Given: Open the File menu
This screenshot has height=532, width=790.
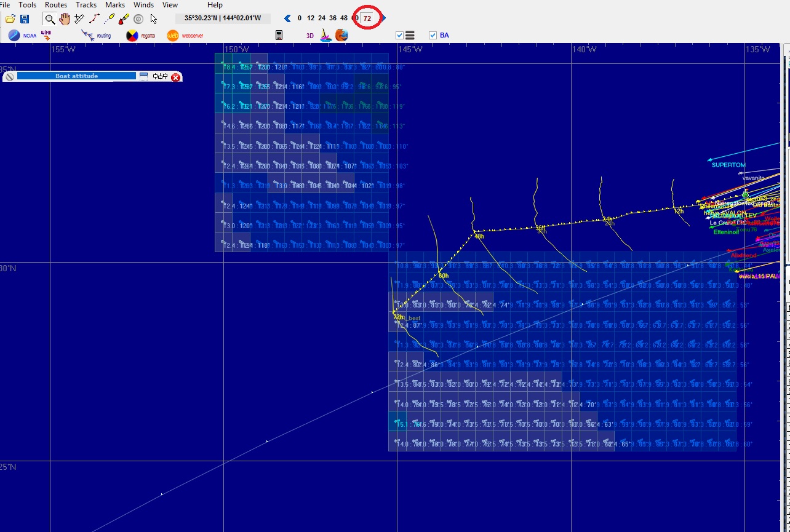Looking at the screenshot, I should pyautogui.click(x=4, y=5).
